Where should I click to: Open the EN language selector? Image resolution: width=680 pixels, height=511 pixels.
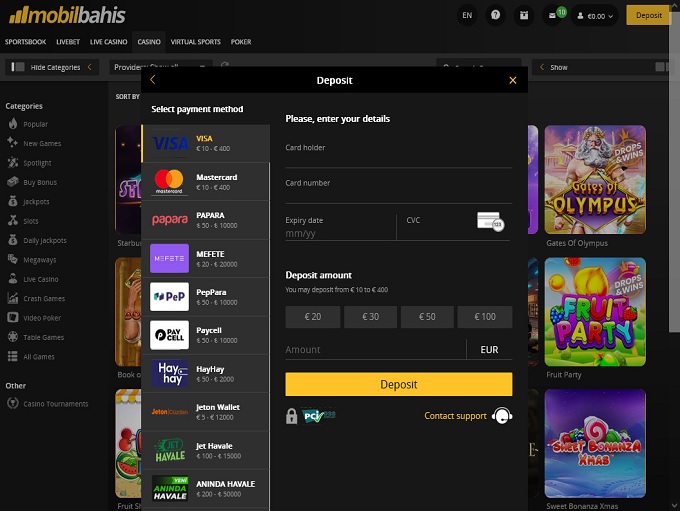point(467,15)
